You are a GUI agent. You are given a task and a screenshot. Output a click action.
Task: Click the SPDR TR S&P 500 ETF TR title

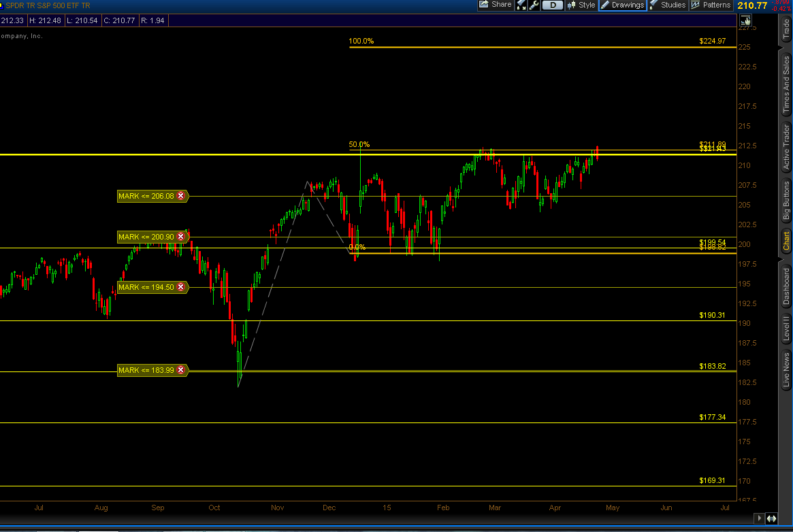click(x=48, y=5)
